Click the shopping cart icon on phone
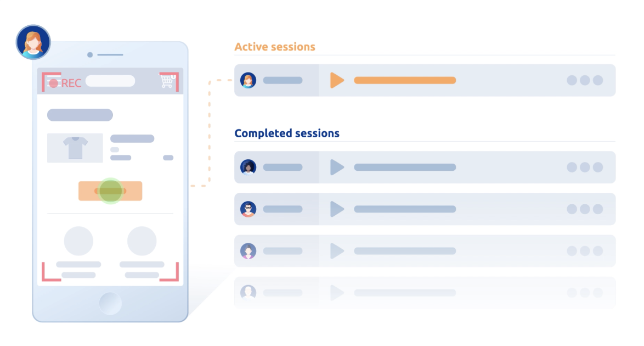644x346 pixels. point(167,80)
